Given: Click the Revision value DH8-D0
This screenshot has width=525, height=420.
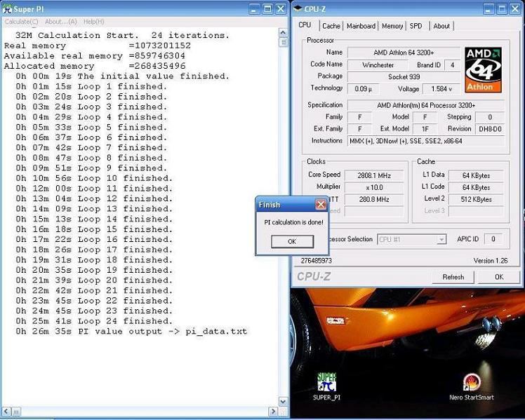Looking at the screenshot, I should [490, 129].
